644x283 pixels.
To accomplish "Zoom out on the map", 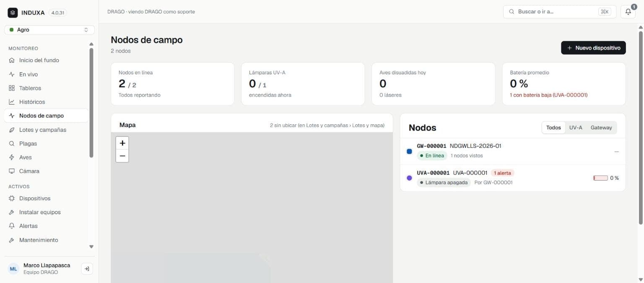I will (122, 156).
